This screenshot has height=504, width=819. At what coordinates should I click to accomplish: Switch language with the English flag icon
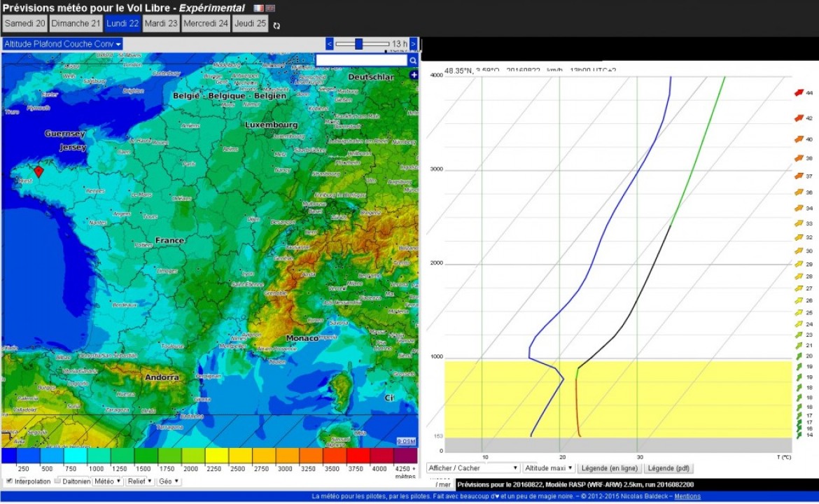click(270, 8)
